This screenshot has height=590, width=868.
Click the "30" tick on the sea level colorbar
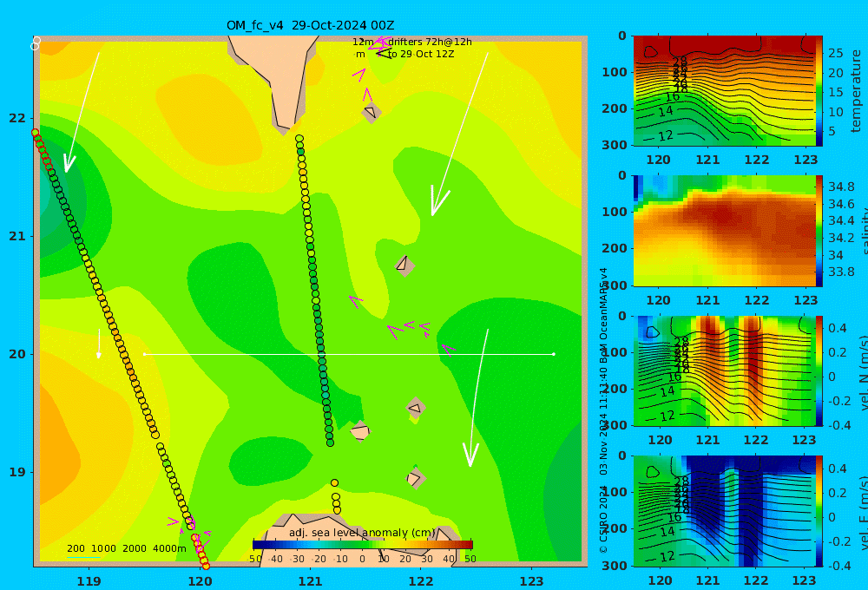click(x=427, y=559)
